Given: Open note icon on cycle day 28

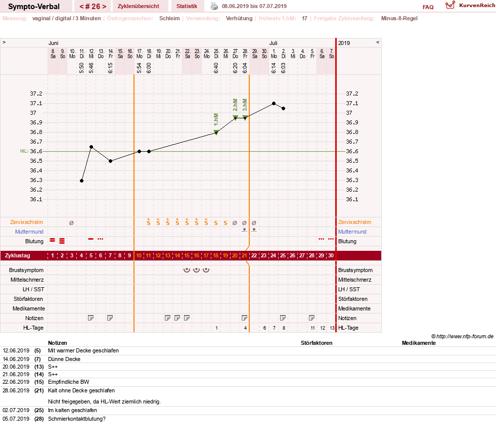Looking at the screenshot, I should coord(311,318).
